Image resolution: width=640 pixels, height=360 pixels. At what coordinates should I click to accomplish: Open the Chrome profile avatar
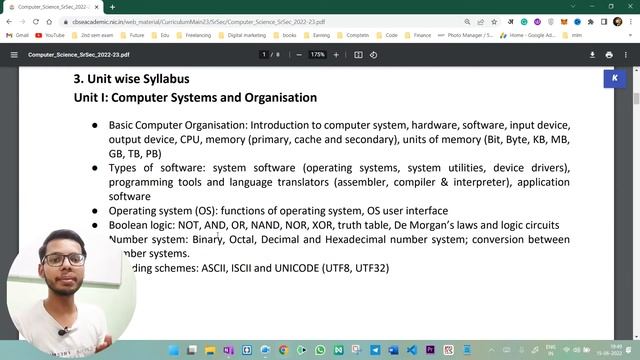click(618, 22)
